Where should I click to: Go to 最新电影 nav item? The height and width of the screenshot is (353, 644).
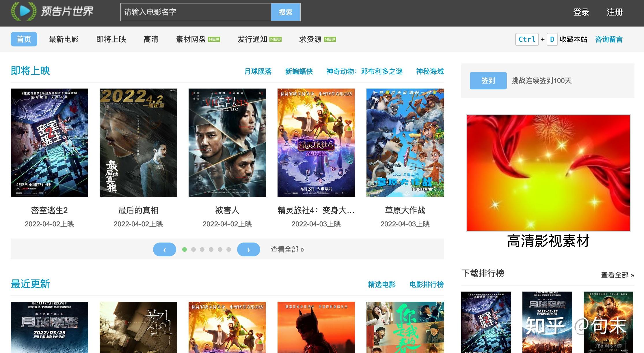click(x=64, y=39)
